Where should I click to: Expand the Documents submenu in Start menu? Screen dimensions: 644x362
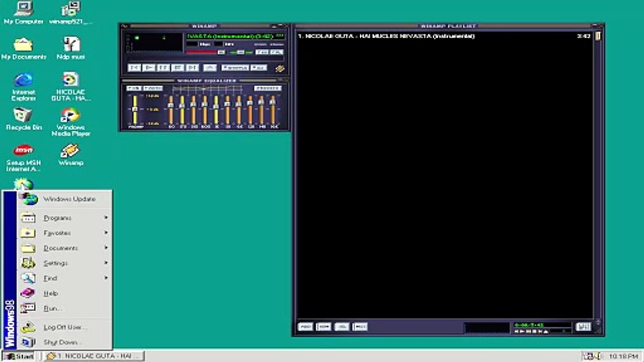pos(64,248)
